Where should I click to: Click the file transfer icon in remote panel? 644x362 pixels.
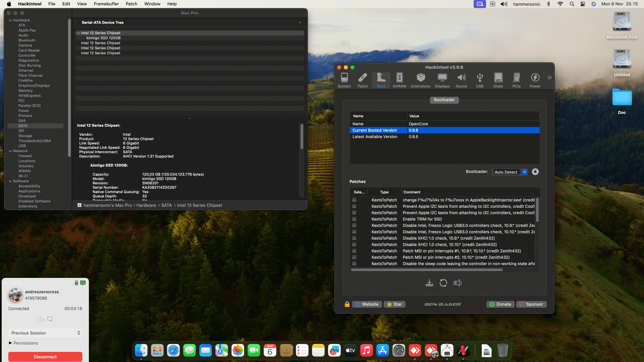pos(41,319)
